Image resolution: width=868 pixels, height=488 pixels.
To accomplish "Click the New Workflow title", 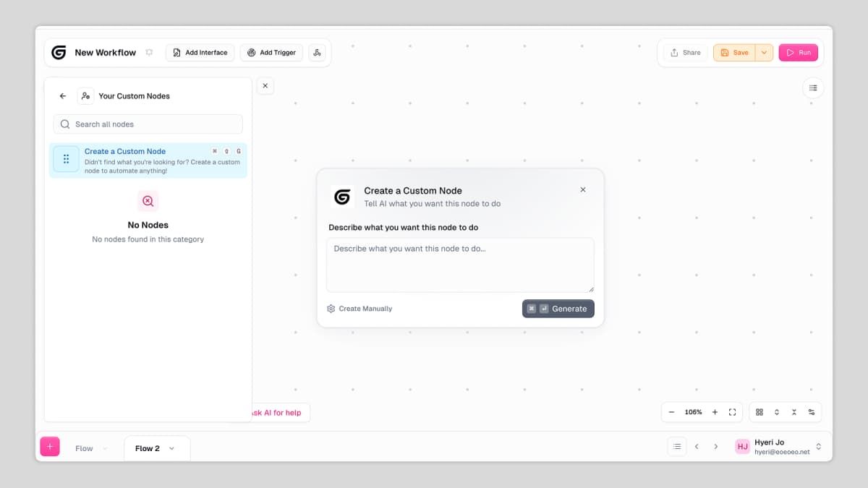I will 106,53.
